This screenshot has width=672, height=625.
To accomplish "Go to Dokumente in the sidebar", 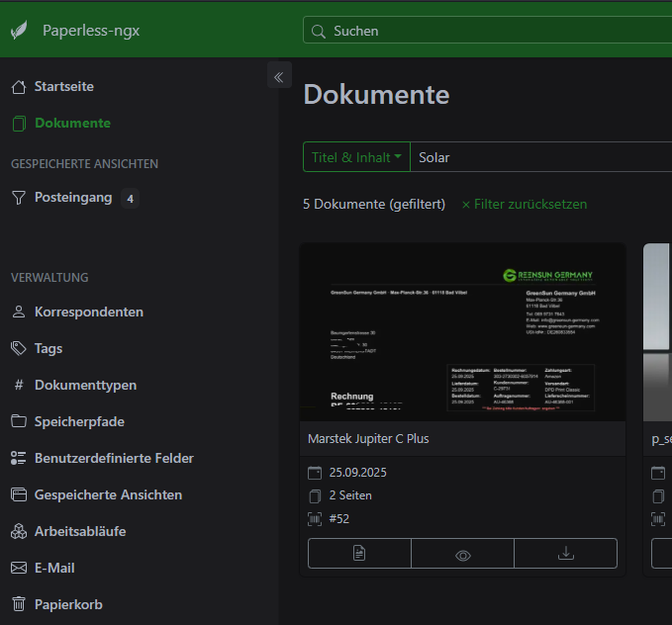I will [x=71, y=124].
